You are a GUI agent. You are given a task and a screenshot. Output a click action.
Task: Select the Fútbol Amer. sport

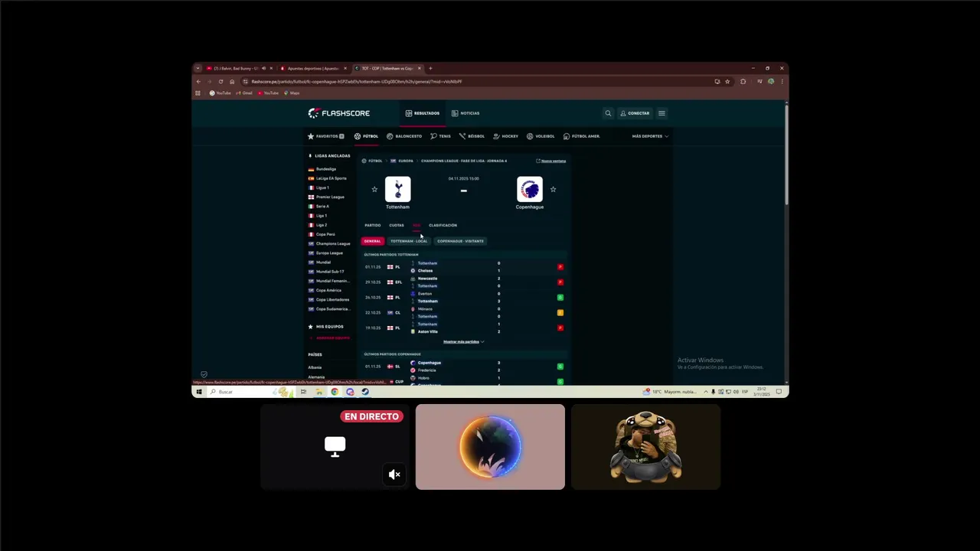[x=582, y=136]
